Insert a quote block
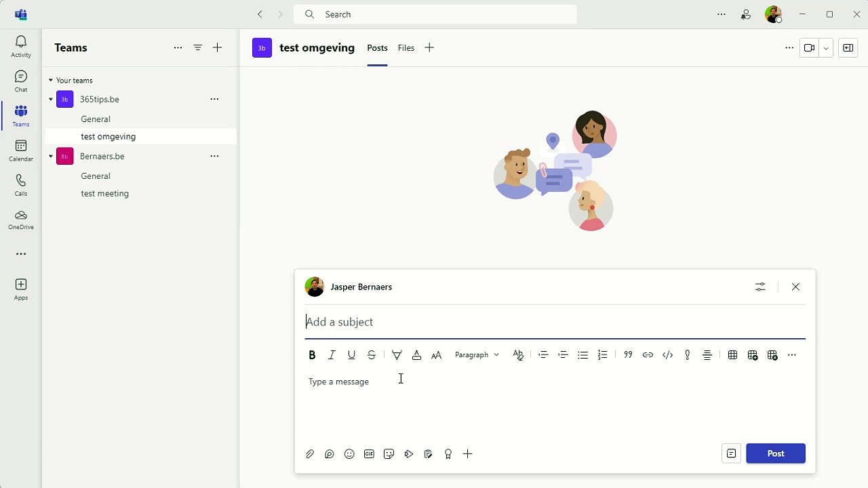Screen dimensions: 868x488 (x=628, y=354)
